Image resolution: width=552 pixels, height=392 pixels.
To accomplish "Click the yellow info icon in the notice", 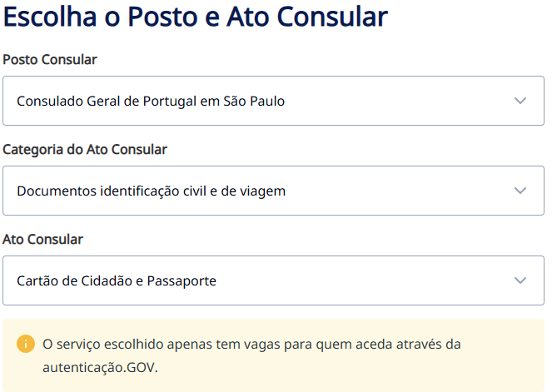I will pos(26,344).
